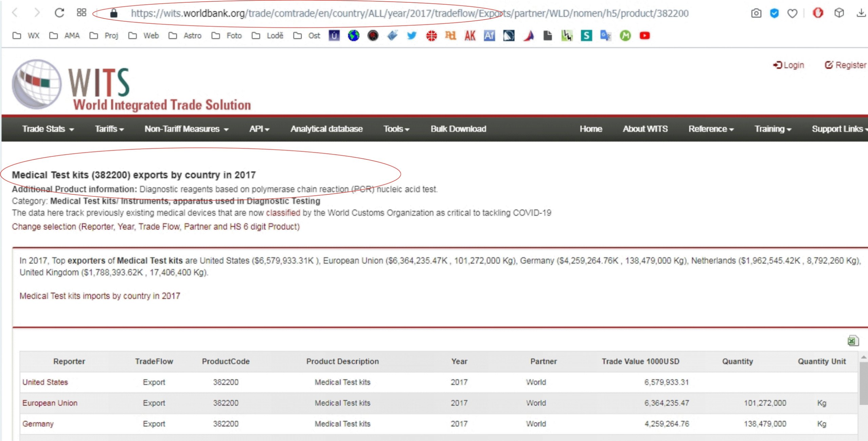Click the browser forward arrow

(37, 13)
